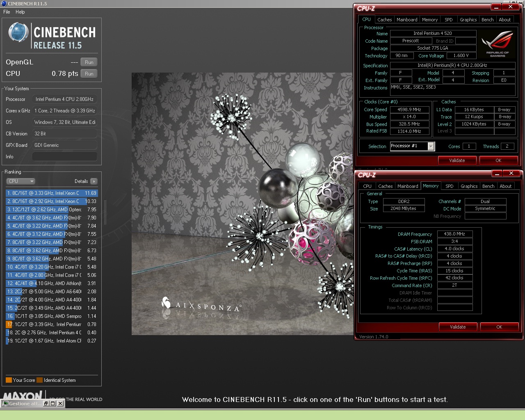Click the Info text field
This screenshot has height=420, width=525.
click(65, 157)
